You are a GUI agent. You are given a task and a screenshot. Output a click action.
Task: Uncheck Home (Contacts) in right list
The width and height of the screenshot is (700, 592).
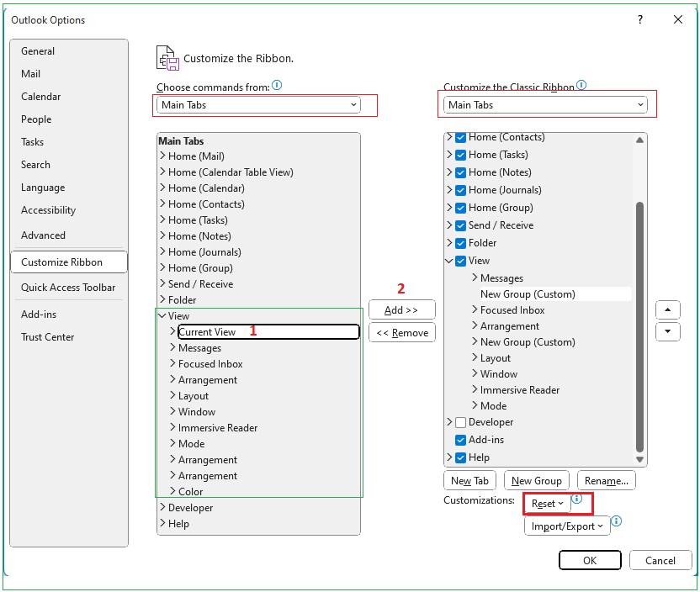pyautogui.click(x=461, y=137)
